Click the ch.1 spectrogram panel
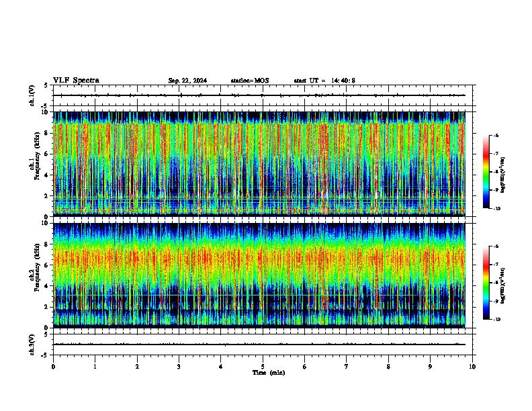This screenshot has height=411, width=532. [x=259, y=164]
